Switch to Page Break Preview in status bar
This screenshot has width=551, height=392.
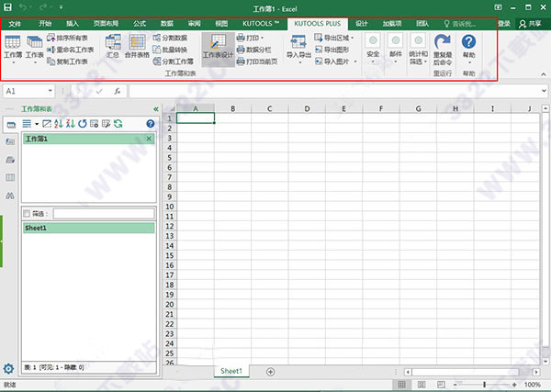[x=441, y=385]
